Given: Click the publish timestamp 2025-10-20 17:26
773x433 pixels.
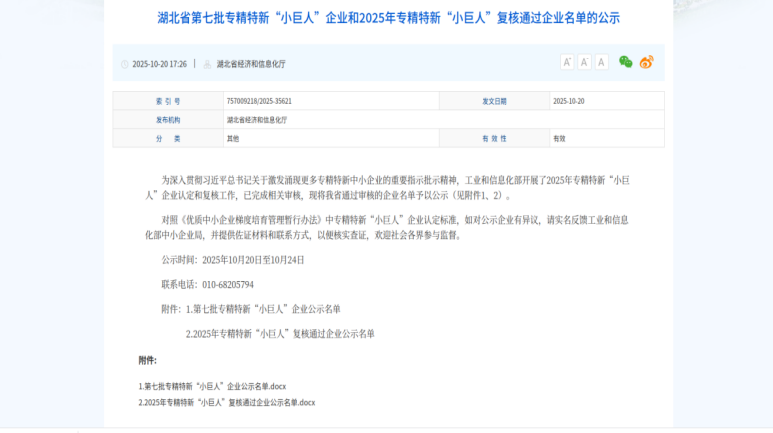Looking at the screenshot, I should [x=159, y=64].
